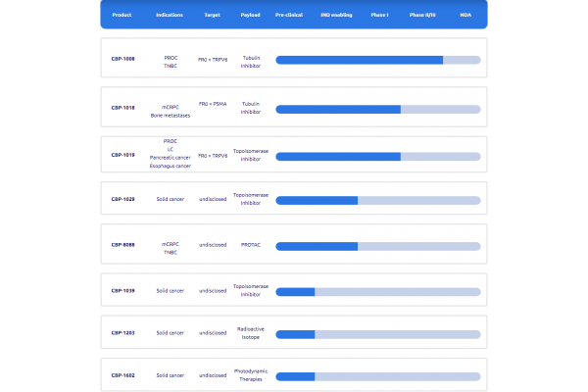Open the CBP-1602 product entry
This screenshot has height=392, width=588.
123,374
